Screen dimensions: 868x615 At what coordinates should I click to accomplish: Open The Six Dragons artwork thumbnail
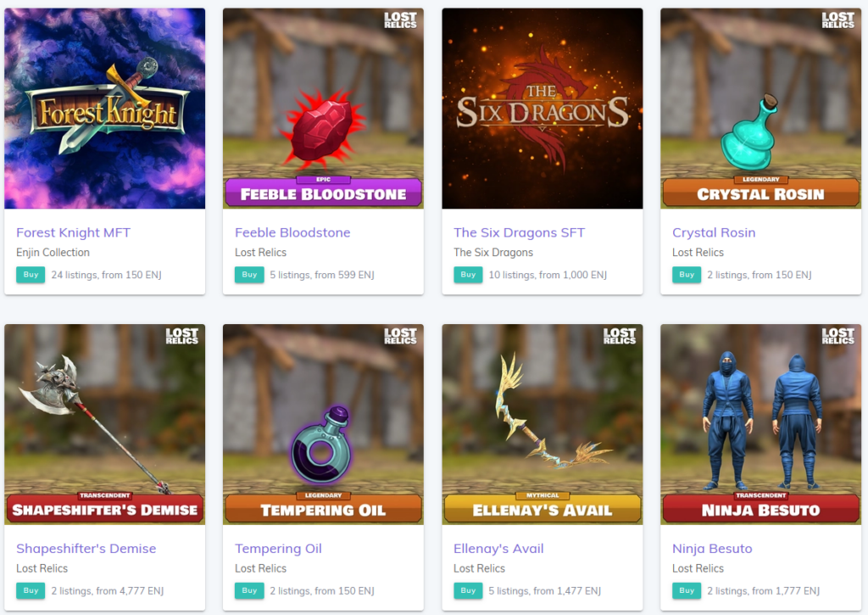542,109
